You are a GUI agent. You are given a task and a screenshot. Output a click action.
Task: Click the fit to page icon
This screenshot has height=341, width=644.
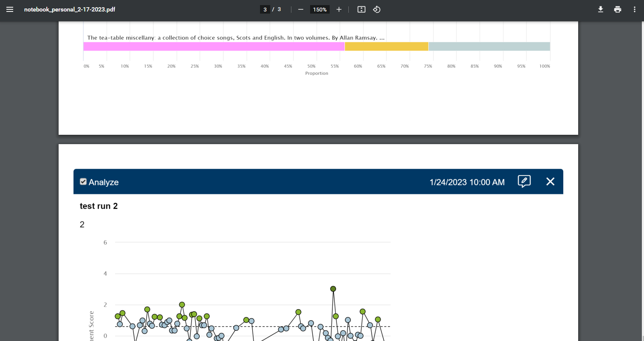point(362,9)
